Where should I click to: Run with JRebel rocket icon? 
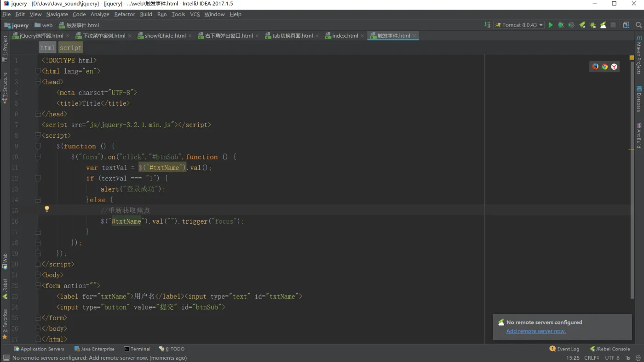tap(582, 25)
